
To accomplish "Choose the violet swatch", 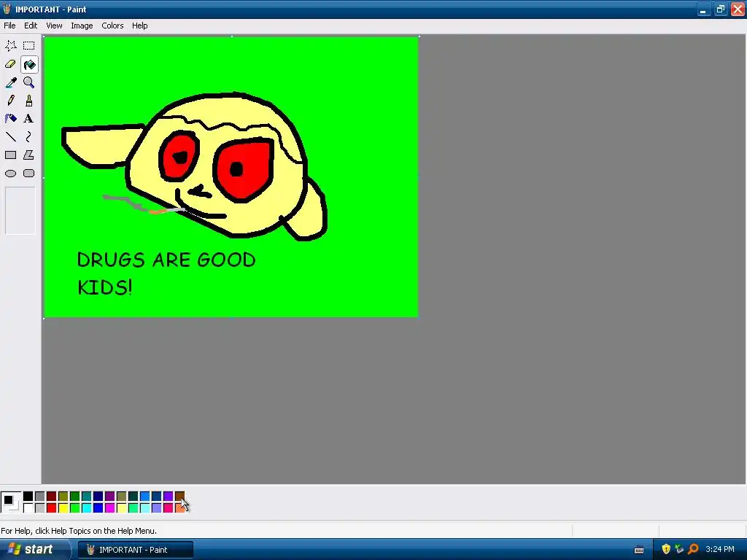I will point(169,497).
